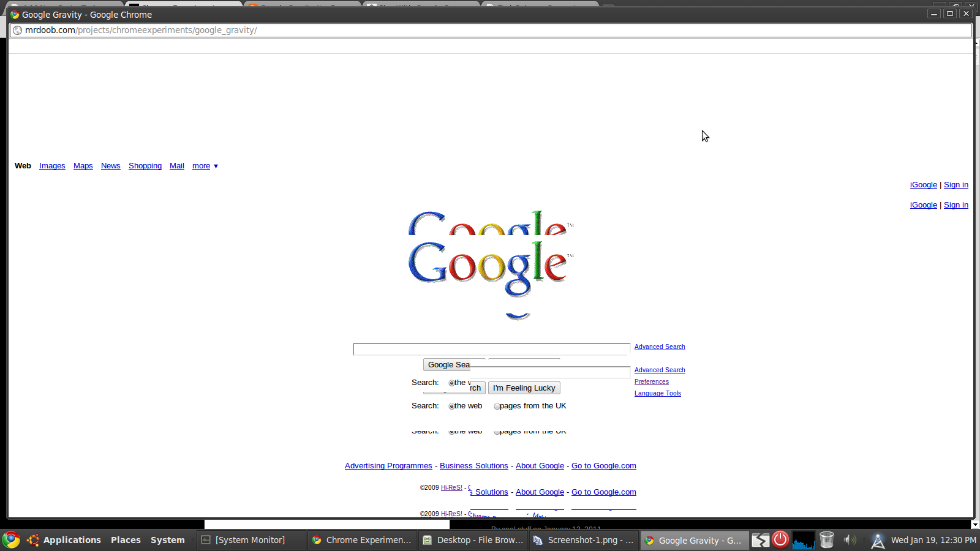Open the Places menu
This screenshot has height=551, width=980.
point(126,540)
